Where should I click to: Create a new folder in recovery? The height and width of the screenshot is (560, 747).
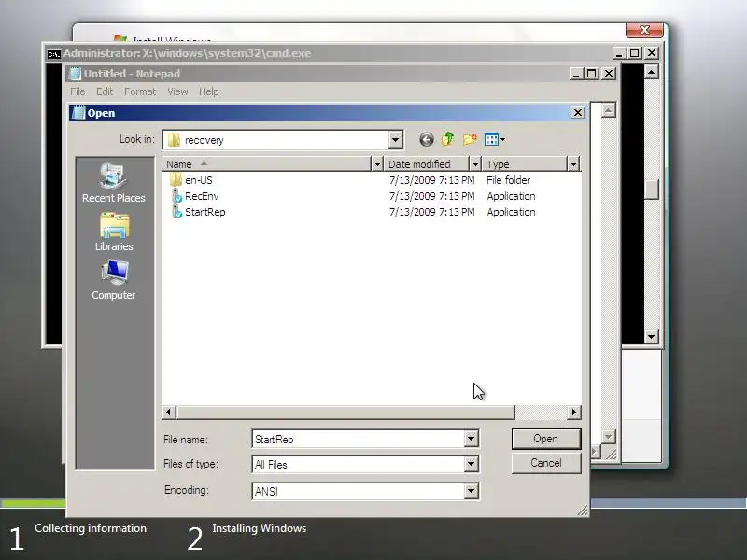470,139
